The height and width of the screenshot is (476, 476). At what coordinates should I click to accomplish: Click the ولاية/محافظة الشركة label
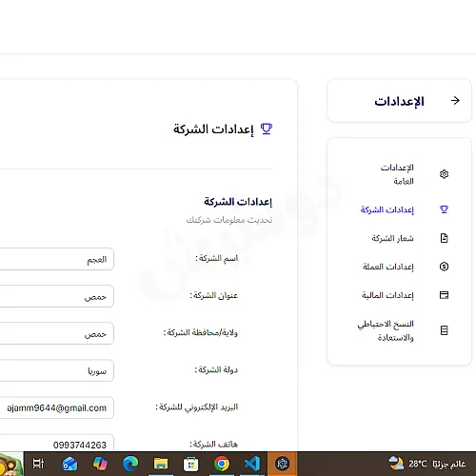[201, 332]
